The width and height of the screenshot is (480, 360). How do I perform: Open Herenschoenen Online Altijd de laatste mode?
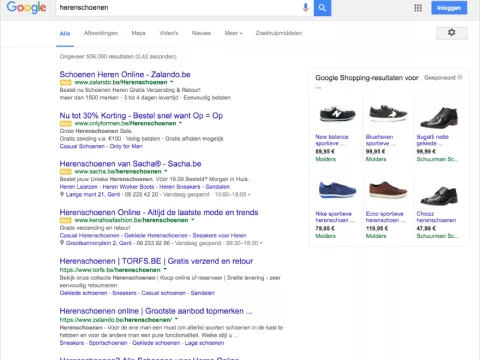point(159,212)
